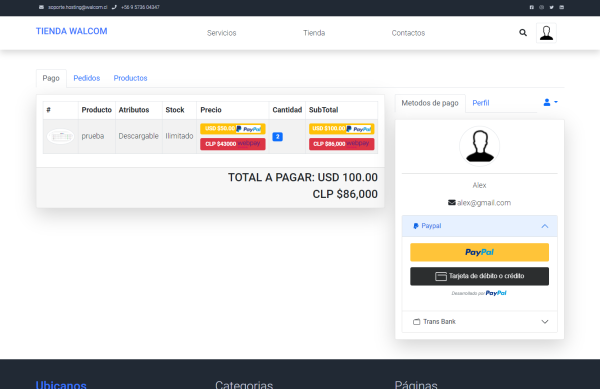The height and width of the screenshot is (389, 600).
Task: Open the Tienda menu item
Action: point(314,33)
